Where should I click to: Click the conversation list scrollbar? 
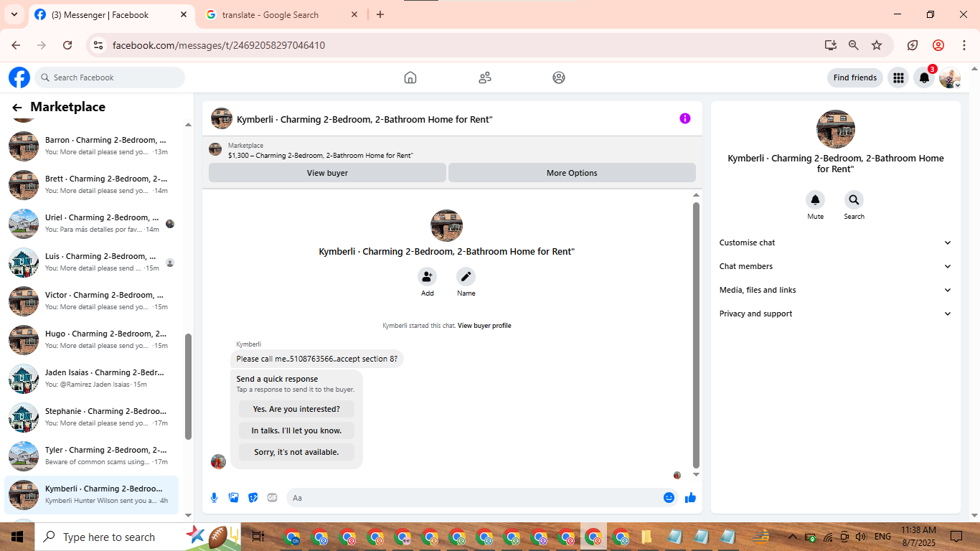tap(189, 386)
